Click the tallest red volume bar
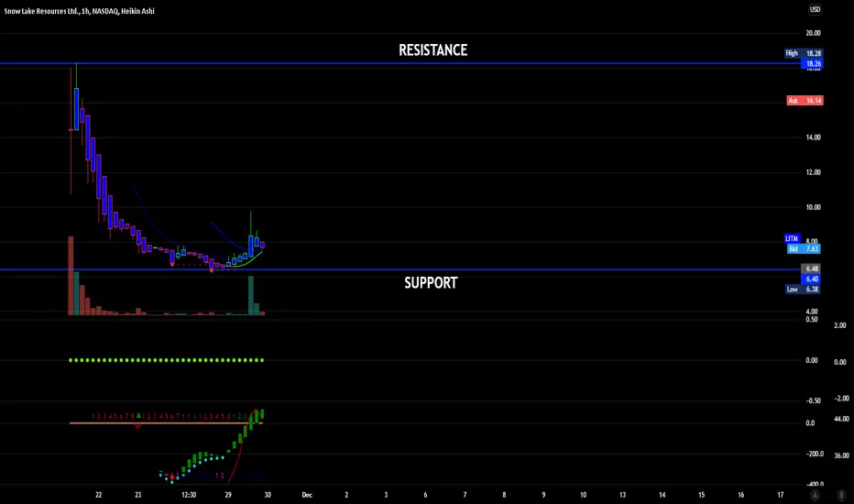Viewport: 854px width, 504px height. (71, 276)
